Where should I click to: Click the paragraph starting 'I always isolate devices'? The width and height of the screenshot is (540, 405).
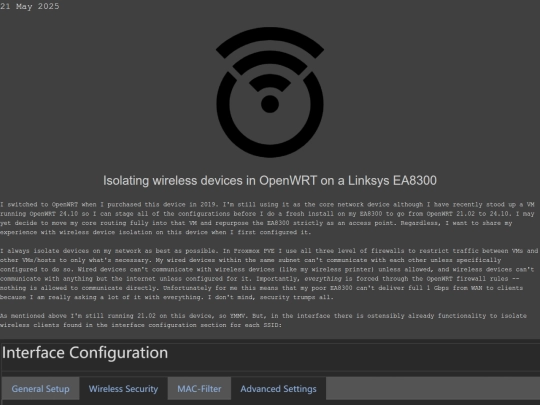point(269,274)
